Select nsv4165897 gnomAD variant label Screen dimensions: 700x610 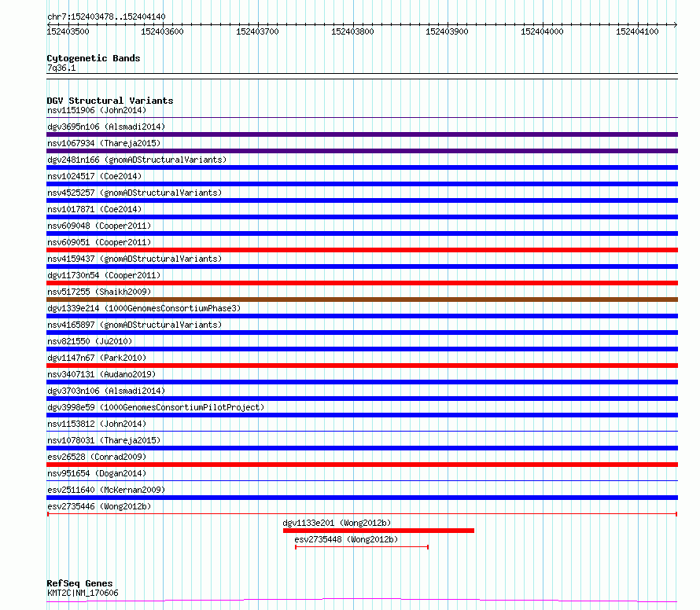tap(134, 325)
